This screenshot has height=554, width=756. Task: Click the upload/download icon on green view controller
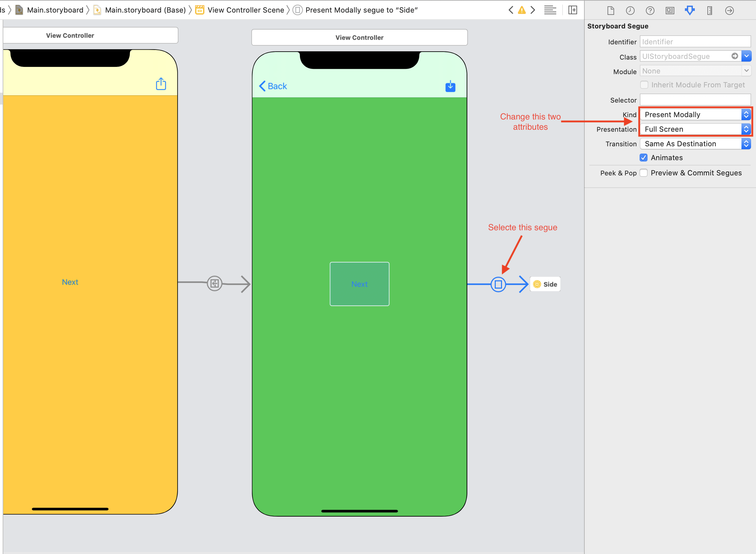point(450,86)
